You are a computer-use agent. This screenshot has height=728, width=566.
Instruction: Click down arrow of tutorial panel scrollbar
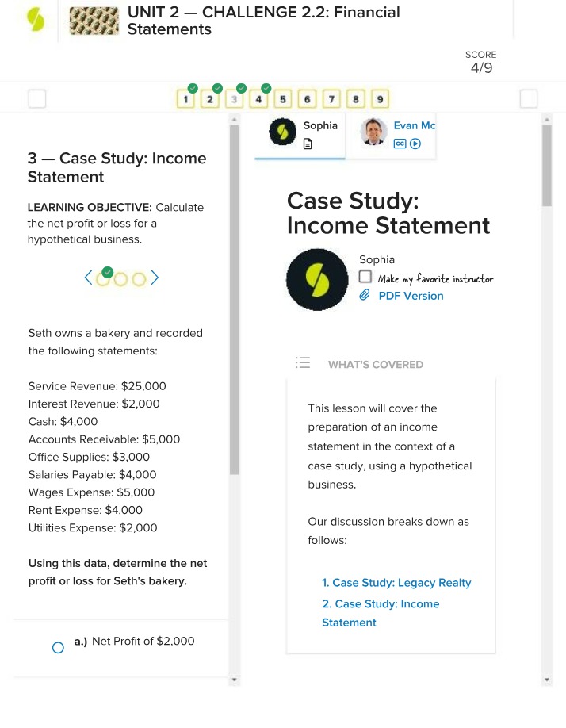pos(547,680)
